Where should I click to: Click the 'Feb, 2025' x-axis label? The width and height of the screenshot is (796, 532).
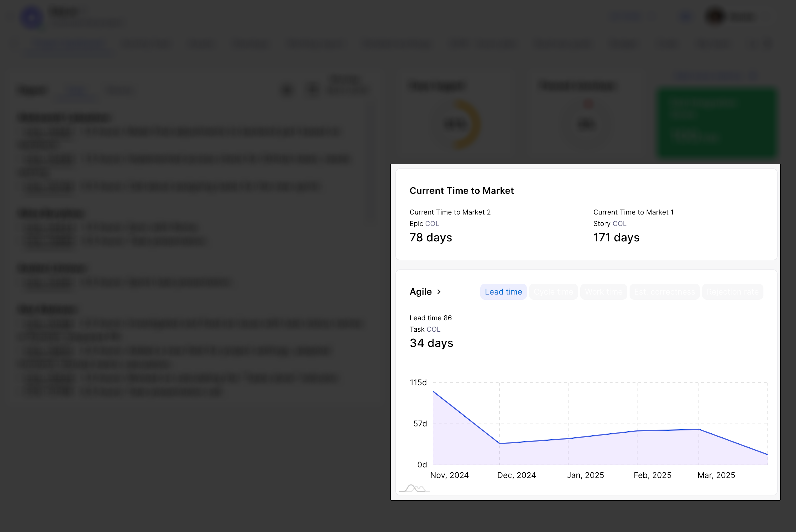point(652,475)
